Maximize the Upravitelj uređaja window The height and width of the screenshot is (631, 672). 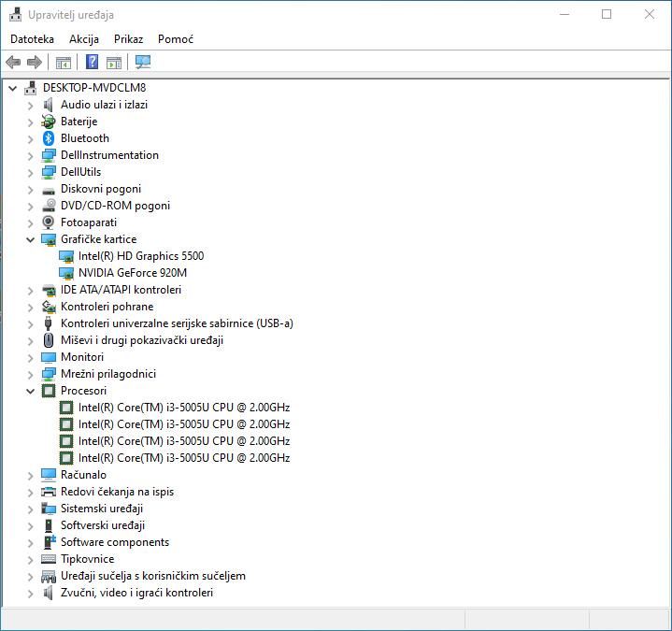click(x=607, y=15)
